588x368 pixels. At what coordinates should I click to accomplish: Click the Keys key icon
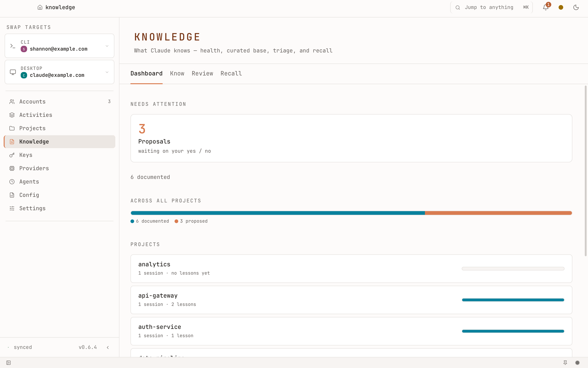pos(12,155)
